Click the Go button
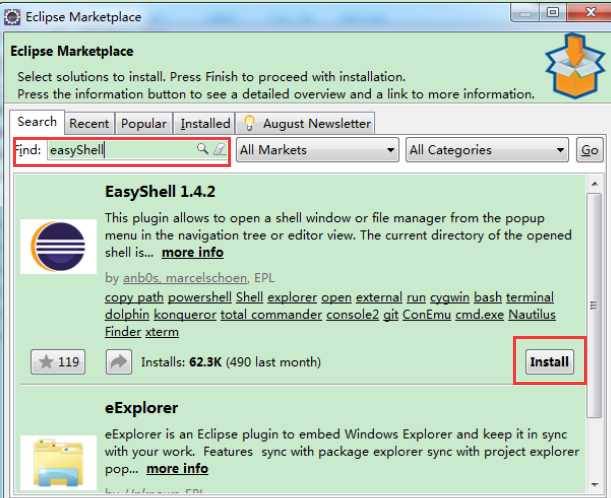 pyautogui.click(x=590, y=150)
